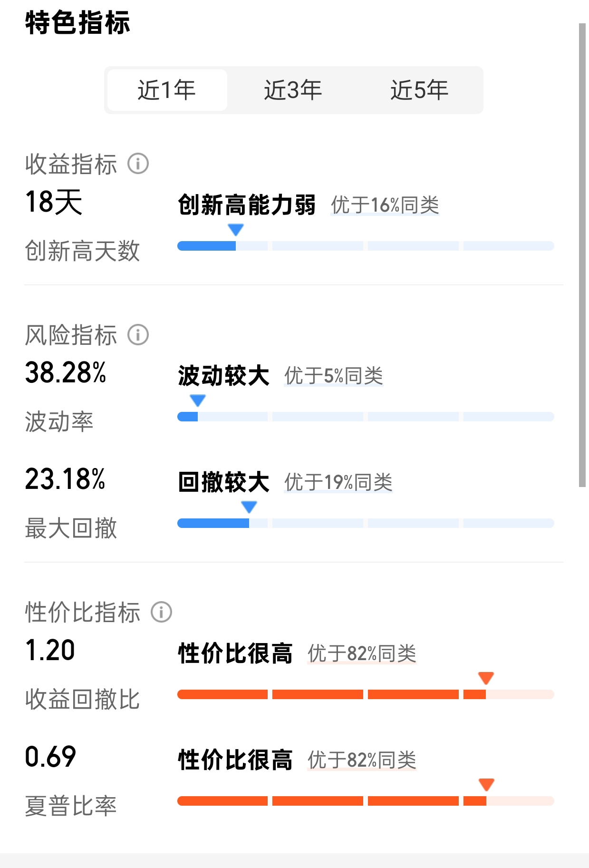The height and width of the screenshot is (868, 589).
Task: Open 优于19%同类 ranking link
Action: [x=338, y=482]
